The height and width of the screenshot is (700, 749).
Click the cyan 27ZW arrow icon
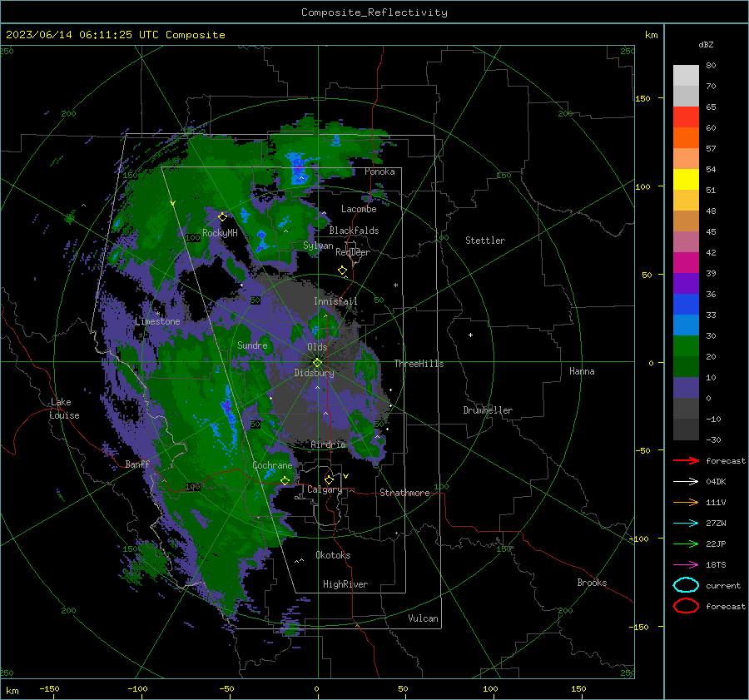click(686, 524)
